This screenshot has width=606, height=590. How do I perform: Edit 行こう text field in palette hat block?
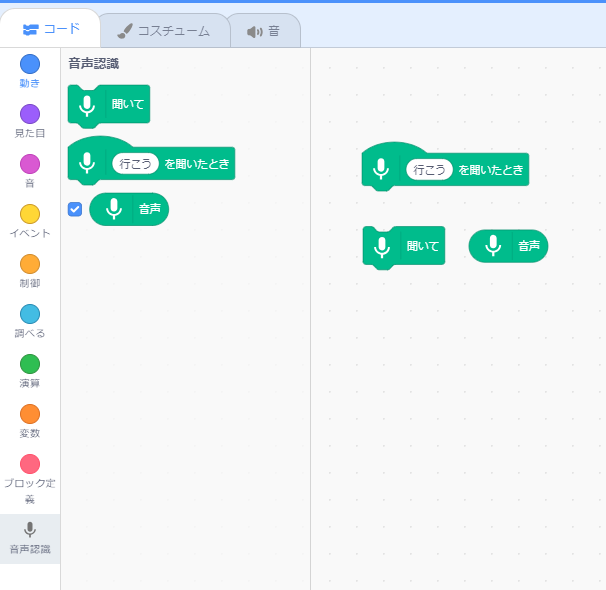(135, 164)
